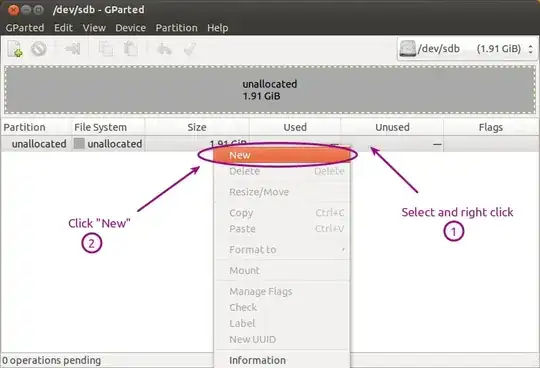Click the Undo last operation icon
This screenshot has height=368, width=540.
point(164,49)
